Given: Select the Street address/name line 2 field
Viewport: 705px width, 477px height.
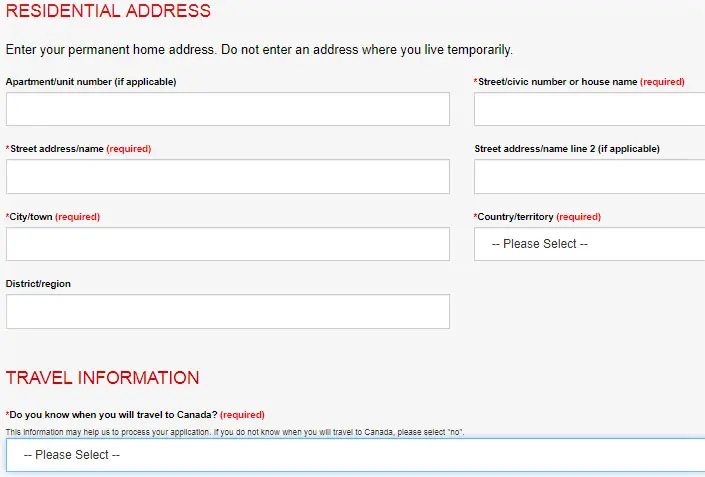Looking at the screenshot, I should 589,176.
